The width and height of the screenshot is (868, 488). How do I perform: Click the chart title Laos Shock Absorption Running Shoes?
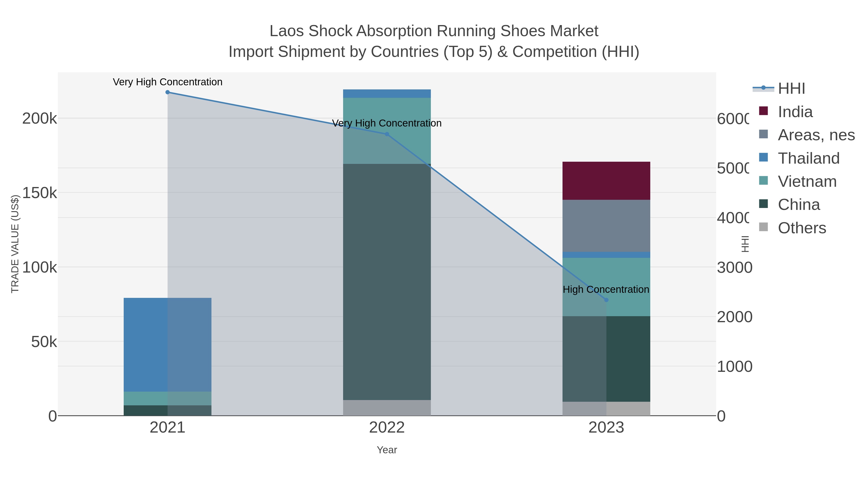click(434, 31)
